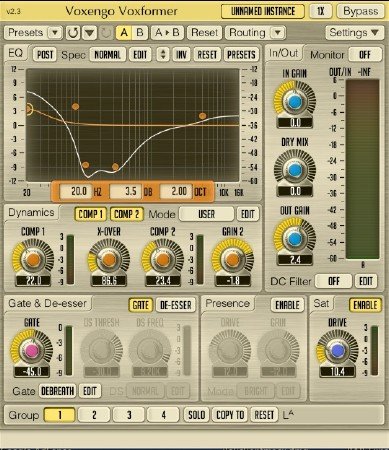Click the COMP 1 knob
This screenshot has width=389, height=450.
33,259
